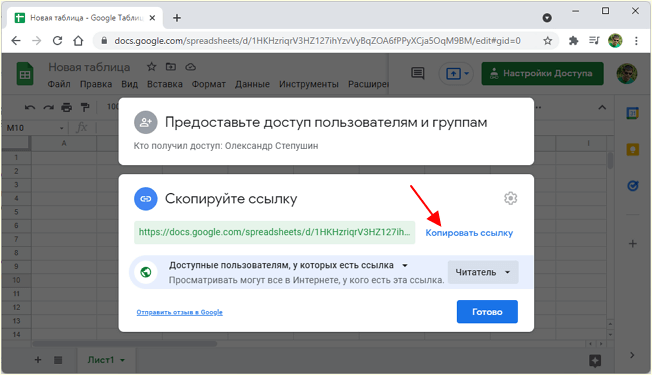
Task: Click the paint format icon
Action: point(85,107)
